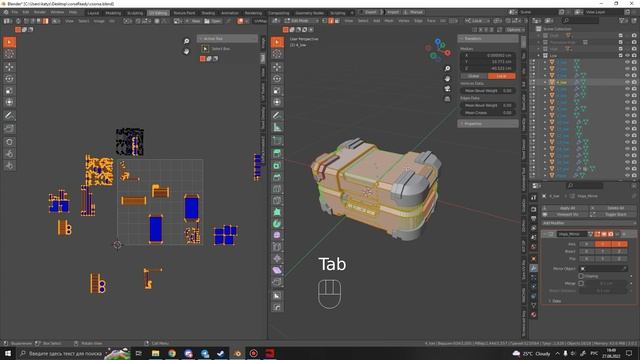Toggle Bisect X button
The height and width of the screenshot is (360, 640).
tap(586, 251)
